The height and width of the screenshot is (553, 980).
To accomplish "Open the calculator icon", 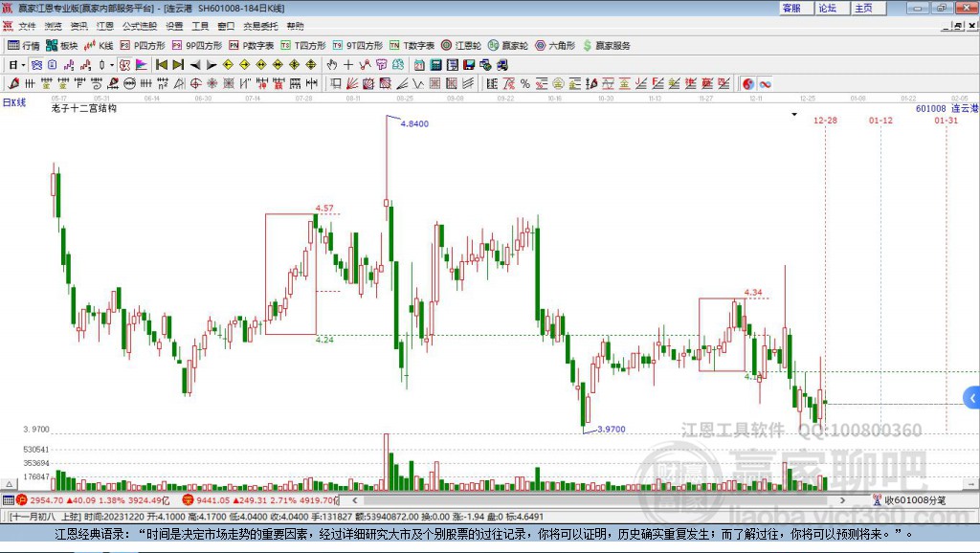I will tap(435, 65).
